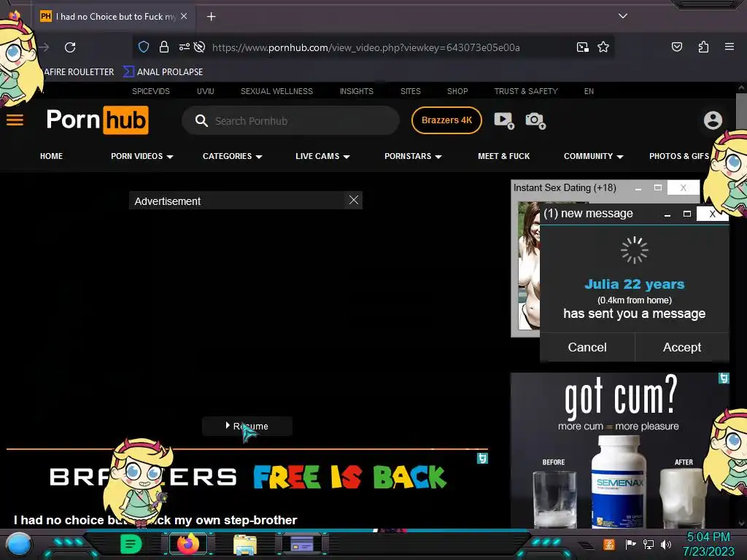Open the Sites menu item
Screen dimensions: 747x560
click(410, 91)
